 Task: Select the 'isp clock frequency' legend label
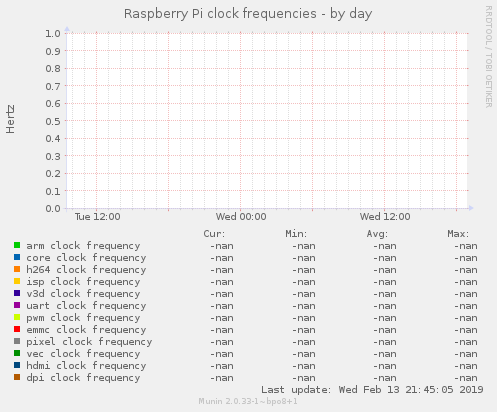point(83,282)
